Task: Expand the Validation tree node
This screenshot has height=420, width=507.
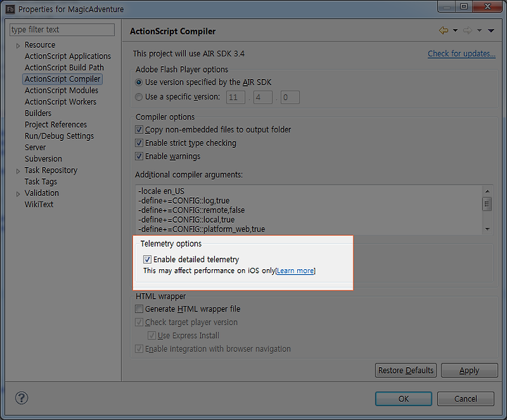Action: tap(18, 194)
